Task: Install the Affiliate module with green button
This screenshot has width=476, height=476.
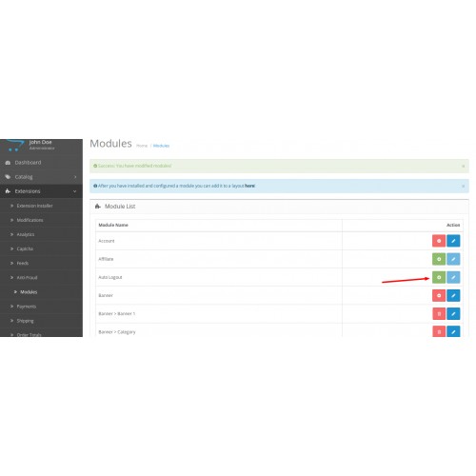Action: pos(439,259)
